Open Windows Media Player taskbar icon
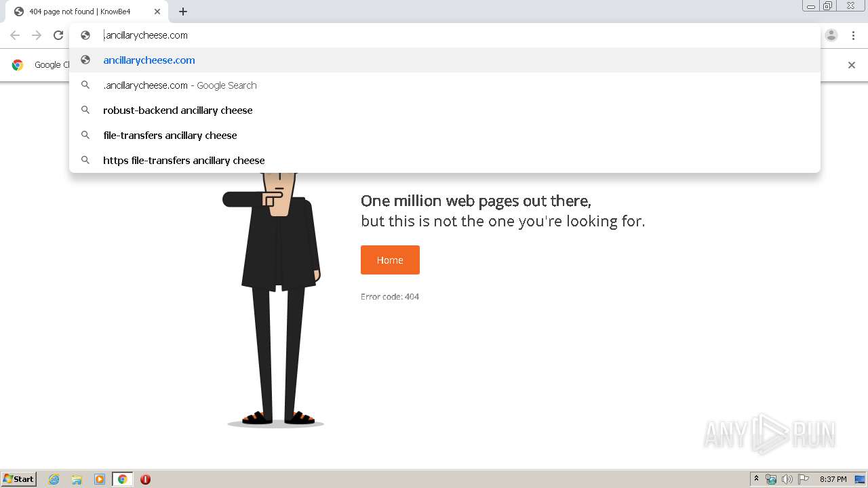This screenshot has width=868, height=488. tap(100, 479)
